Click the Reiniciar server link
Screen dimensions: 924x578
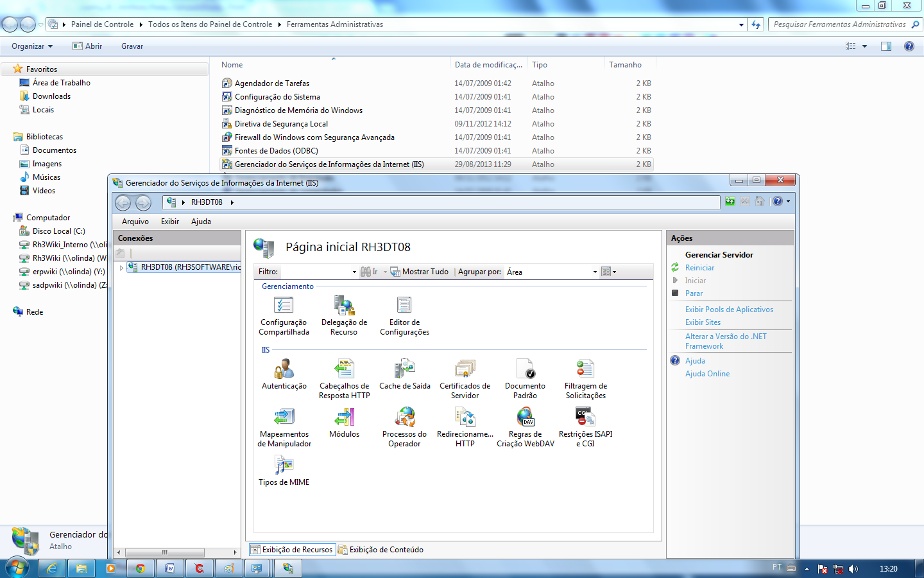699,268
